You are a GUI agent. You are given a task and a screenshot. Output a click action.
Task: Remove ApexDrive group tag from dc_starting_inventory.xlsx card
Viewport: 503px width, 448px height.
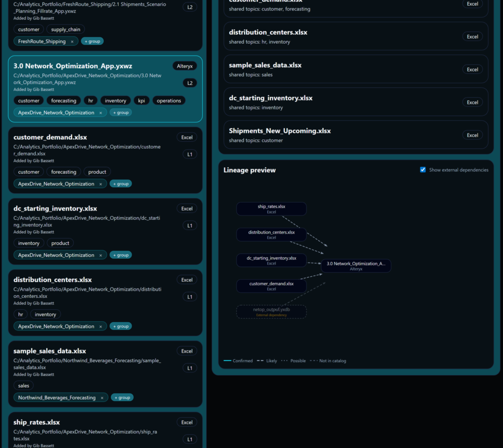[101, 256]
